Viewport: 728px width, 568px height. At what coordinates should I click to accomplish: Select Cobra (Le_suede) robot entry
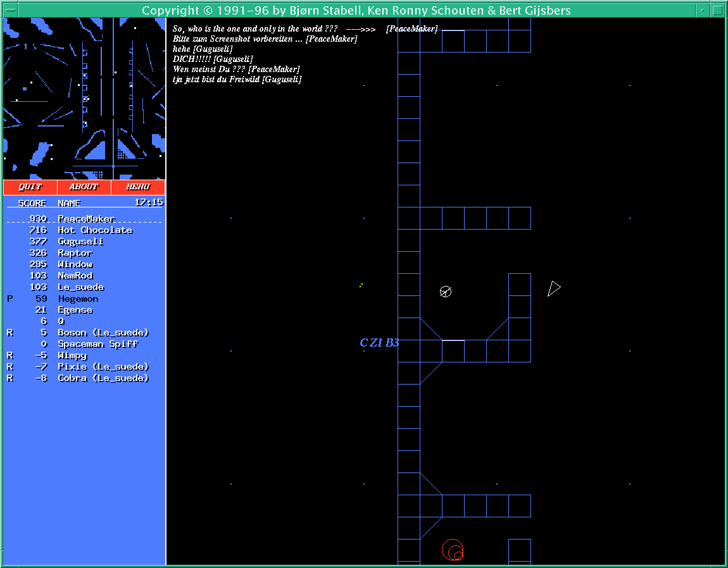coord(103,378)
